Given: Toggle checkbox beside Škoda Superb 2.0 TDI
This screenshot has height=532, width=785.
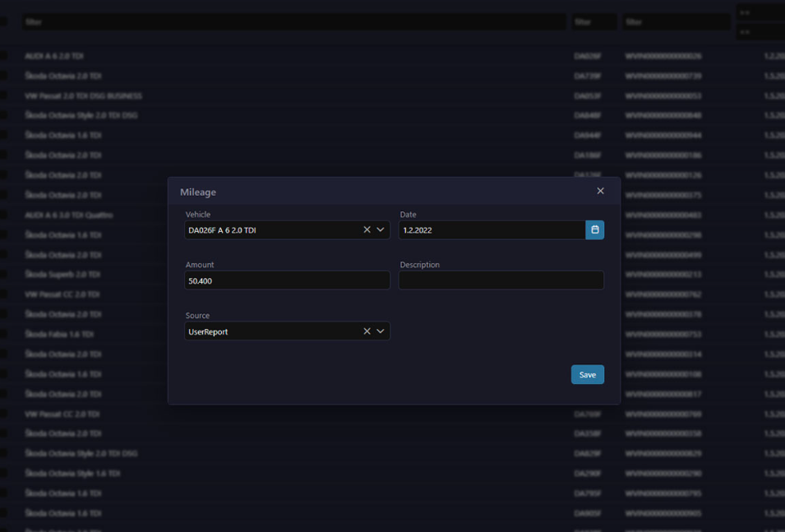Looking at the screenshot, I should (4, 274).
